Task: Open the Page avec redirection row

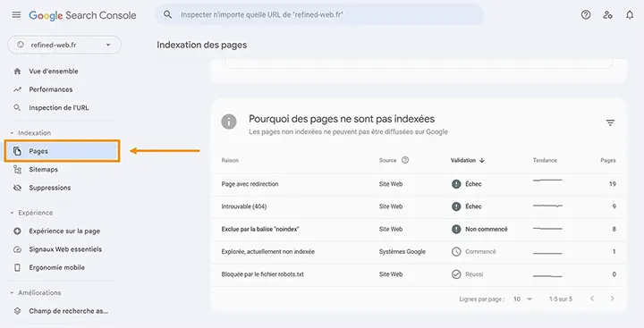Action: click(419, 184)
